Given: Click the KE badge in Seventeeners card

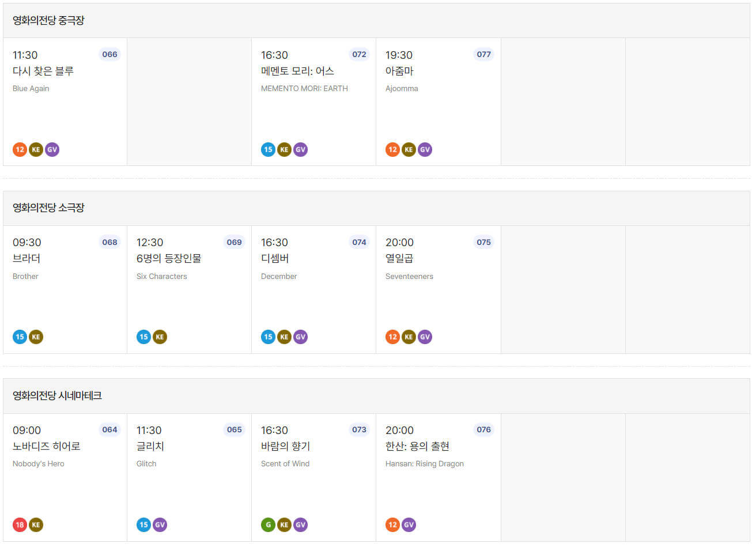Looking at the screenshot, I should click(x=409, y=337).
